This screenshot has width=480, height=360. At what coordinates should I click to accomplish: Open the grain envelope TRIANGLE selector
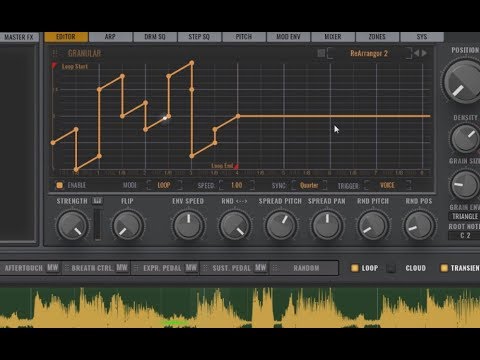tap(465, 216)
